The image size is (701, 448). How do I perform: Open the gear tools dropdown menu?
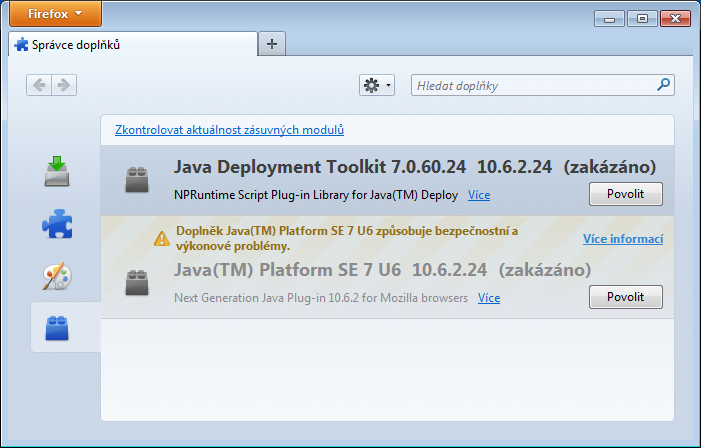click(377, 85)
